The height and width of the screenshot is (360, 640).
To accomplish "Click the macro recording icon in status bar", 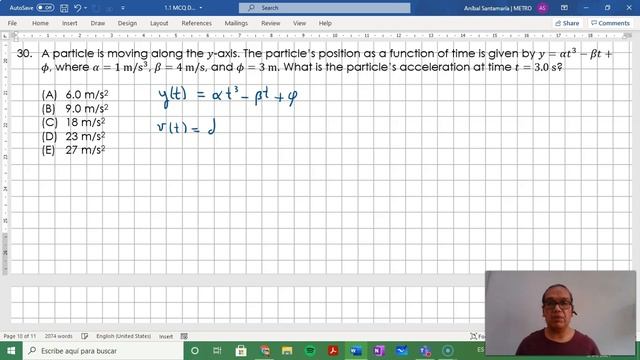I will tap(184, 336).
